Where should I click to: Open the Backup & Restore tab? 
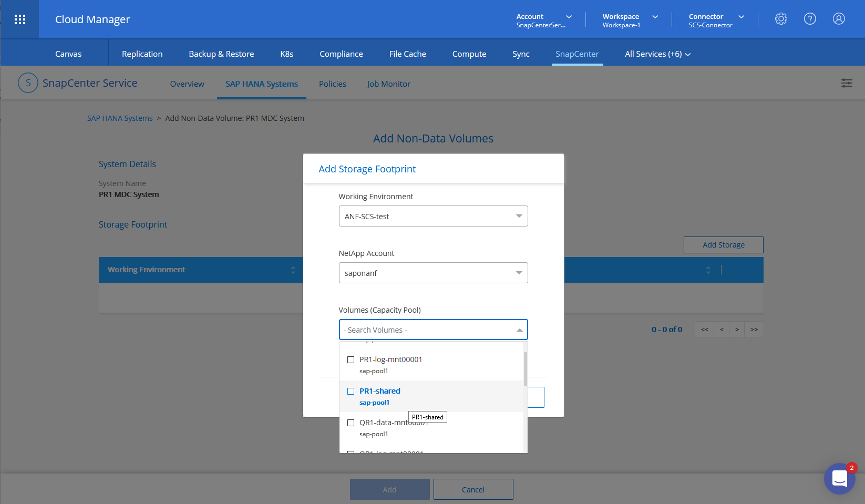tap(221, 54)
